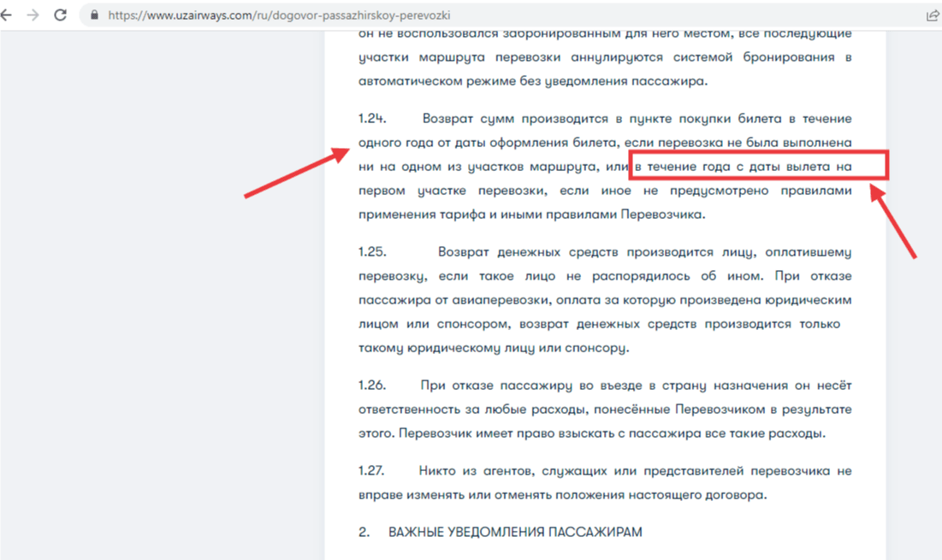
Task: Click the clause number 1.26.
Action: click(x=372, y=386)
